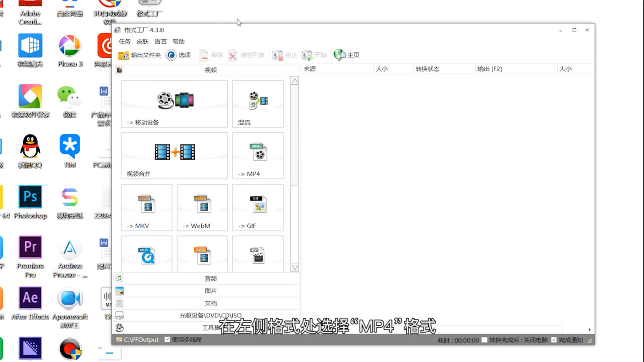Open the 混流 mux tool
The height and width of the screenshot is (362, 644).
(258, 104)
